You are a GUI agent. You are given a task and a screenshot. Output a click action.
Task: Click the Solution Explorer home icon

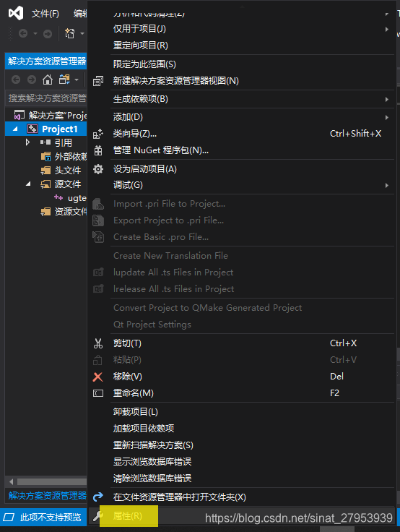(48, 80)
